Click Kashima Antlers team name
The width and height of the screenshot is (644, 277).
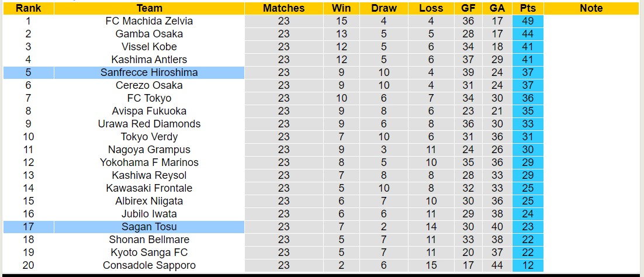(149, 60)
